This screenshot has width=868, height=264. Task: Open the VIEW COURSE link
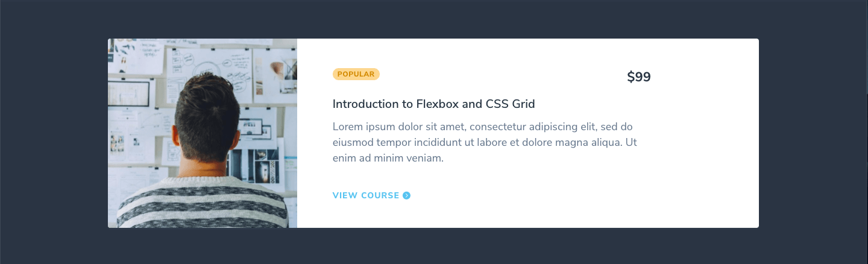371,195
